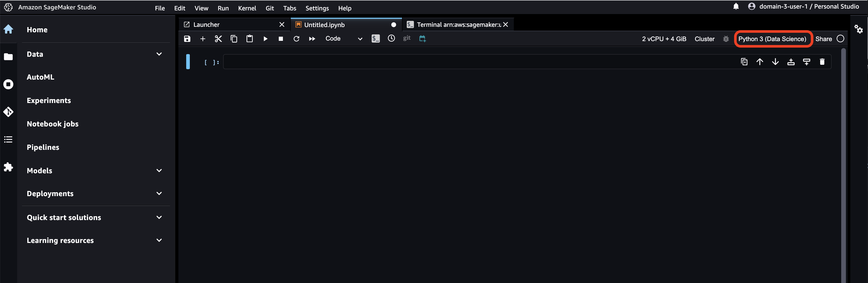Open the Extensions puzzle icon in the sidebar
The height and width of the screenshot is (283, 868).
(x=8, y=167)
